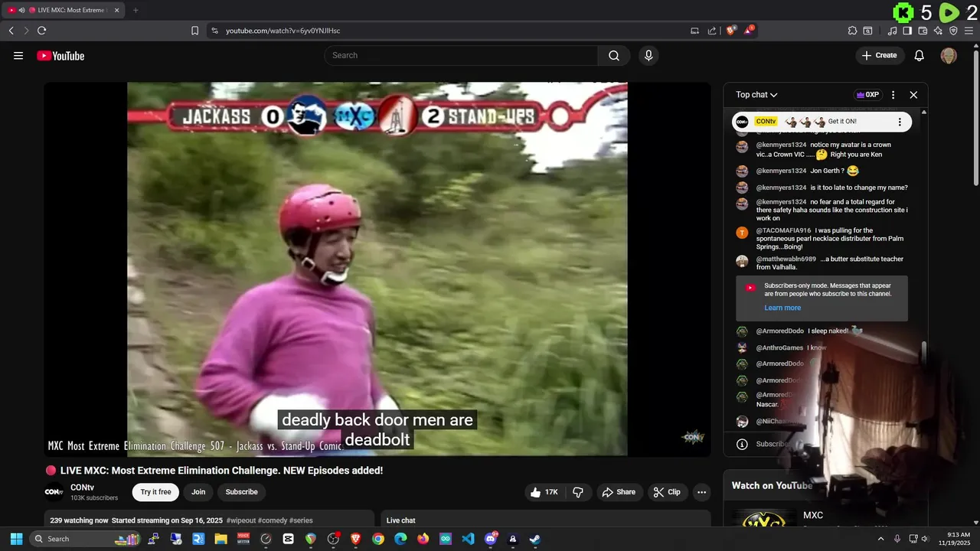Open video more actions ellipsis
Viewport: 980px width, 551px height.
pyautogui.click(x=701, y=492)
